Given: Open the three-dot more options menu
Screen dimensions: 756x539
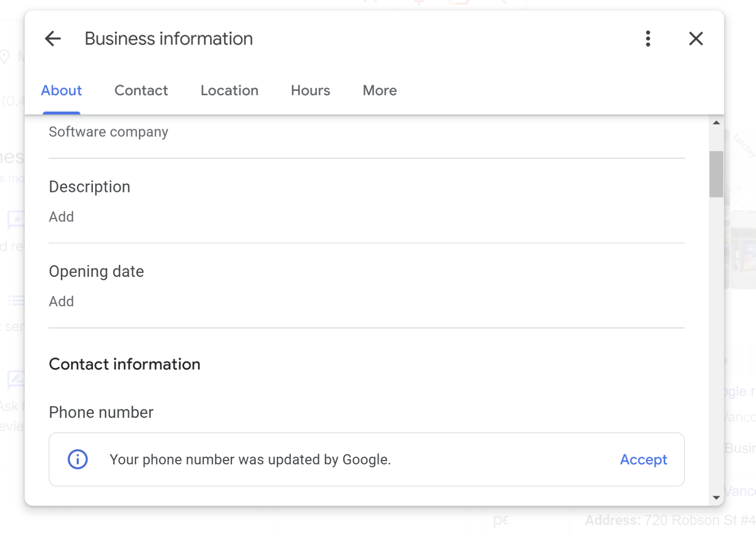Looking at the screenshot, I should (x=648, y=39).
